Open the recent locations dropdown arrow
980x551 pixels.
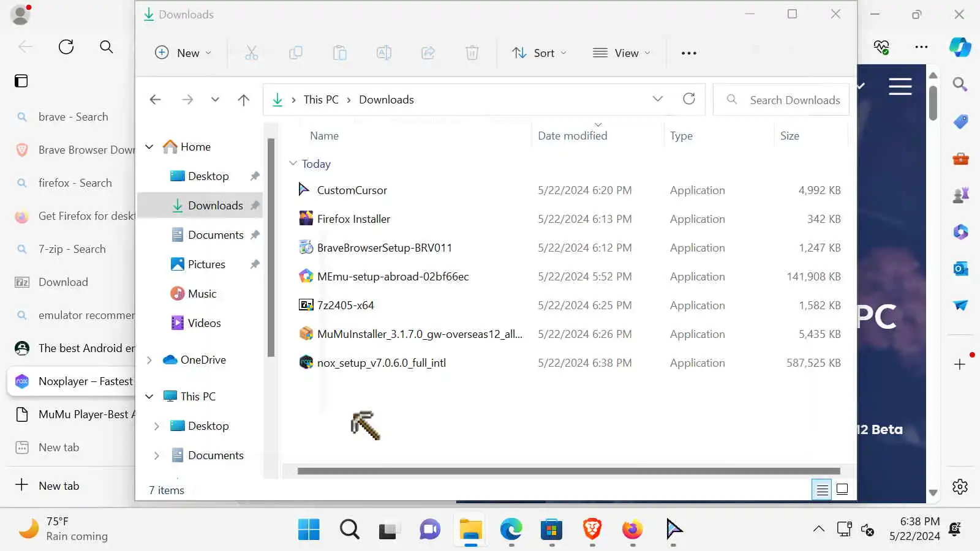point(215,100)
